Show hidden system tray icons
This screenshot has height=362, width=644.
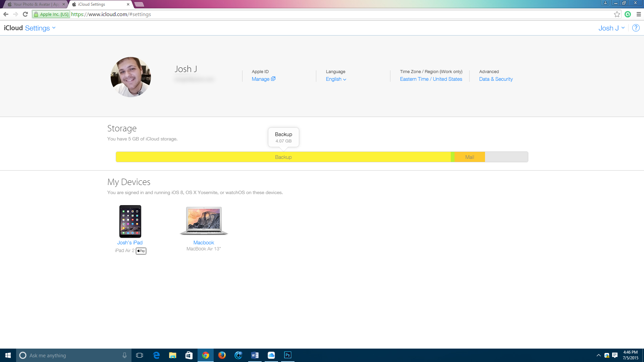coord(598,355)
